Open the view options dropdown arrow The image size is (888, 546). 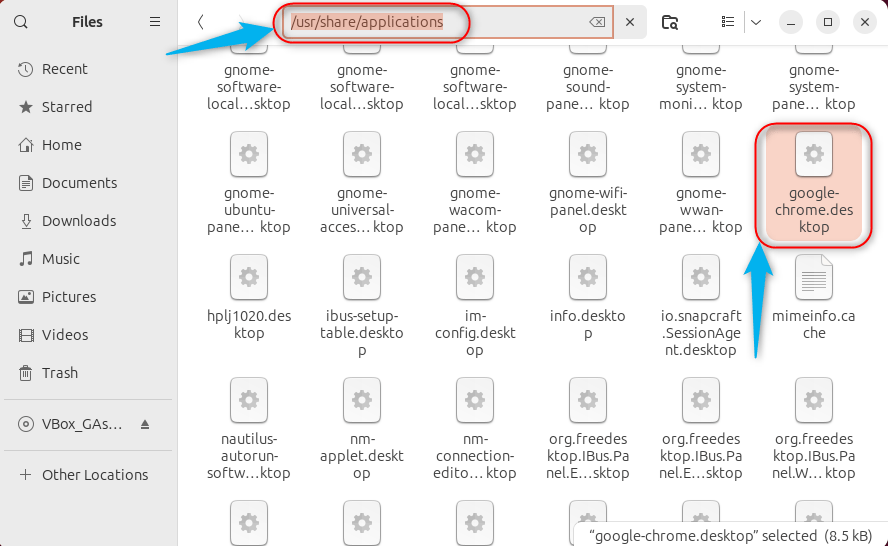(x=756, y=22)
